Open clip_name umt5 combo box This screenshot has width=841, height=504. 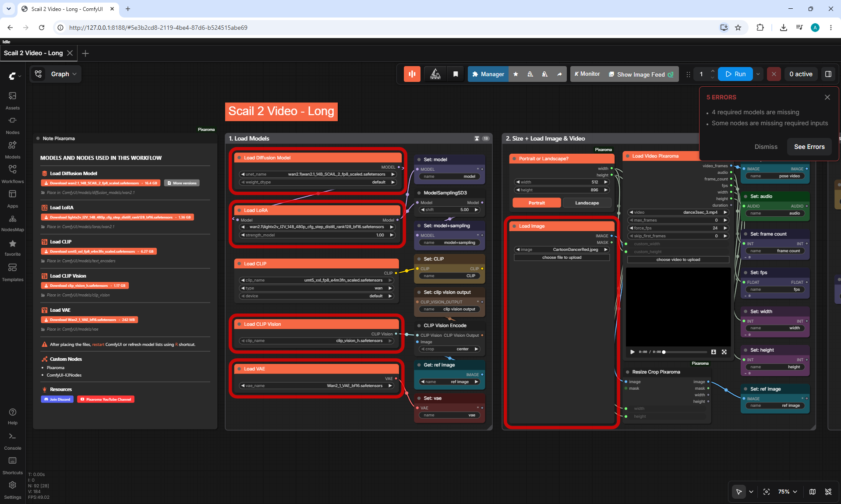(x=316, y=280)
